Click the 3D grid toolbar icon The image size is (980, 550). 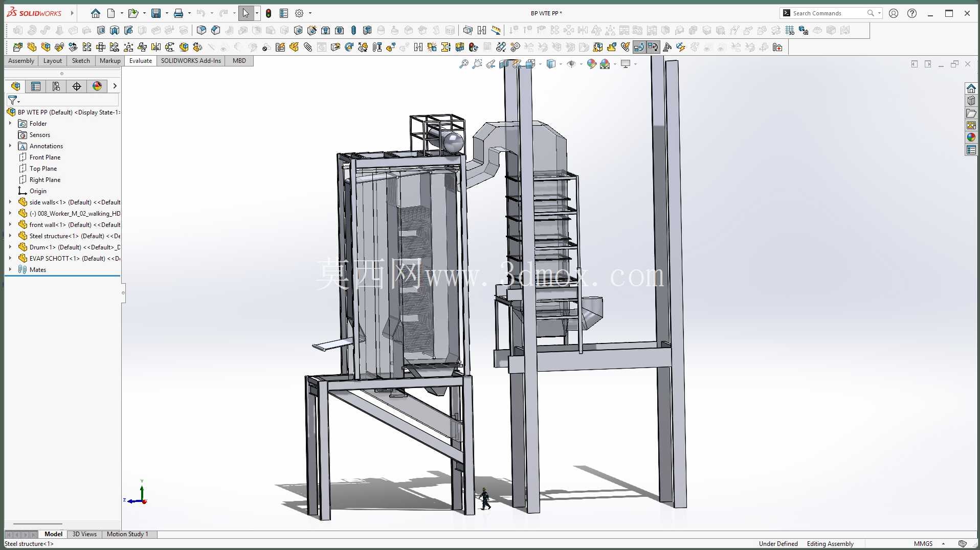click(790, 30)
